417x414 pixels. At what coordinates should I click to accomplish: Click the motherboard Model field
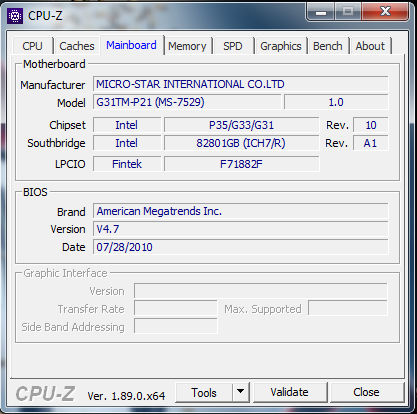pyautogui.click(x=187, y=102)
